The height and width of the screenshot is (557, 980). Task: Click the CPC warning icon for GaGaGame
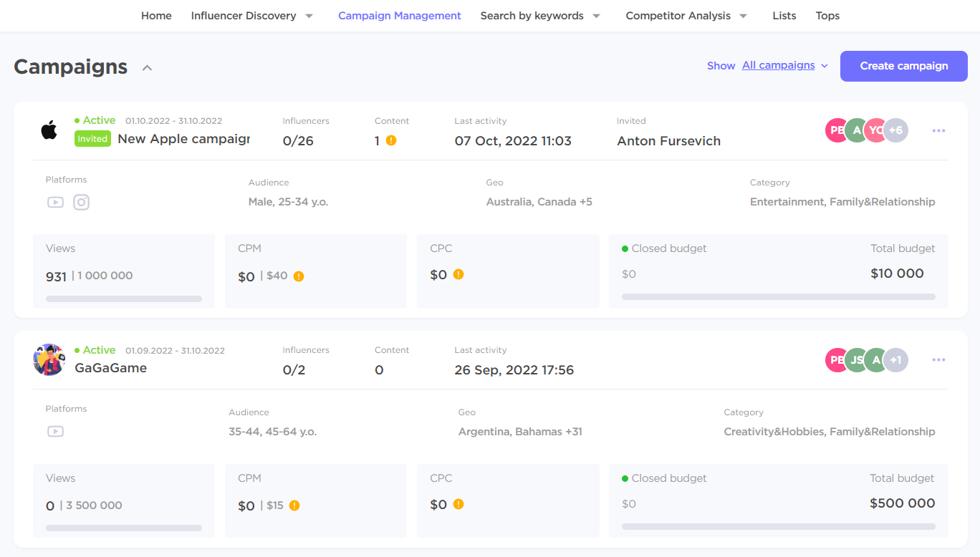[458, 504]
